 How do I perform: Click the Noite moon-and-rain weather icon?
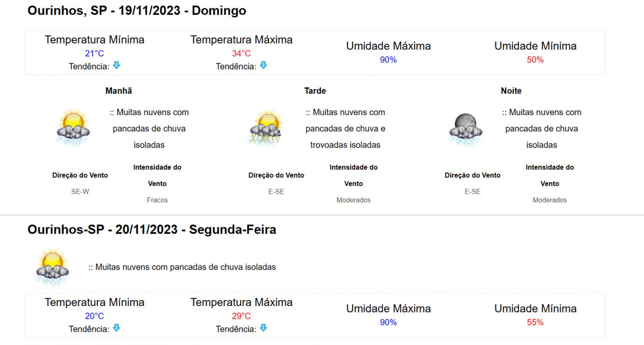[x=465, y=129]
